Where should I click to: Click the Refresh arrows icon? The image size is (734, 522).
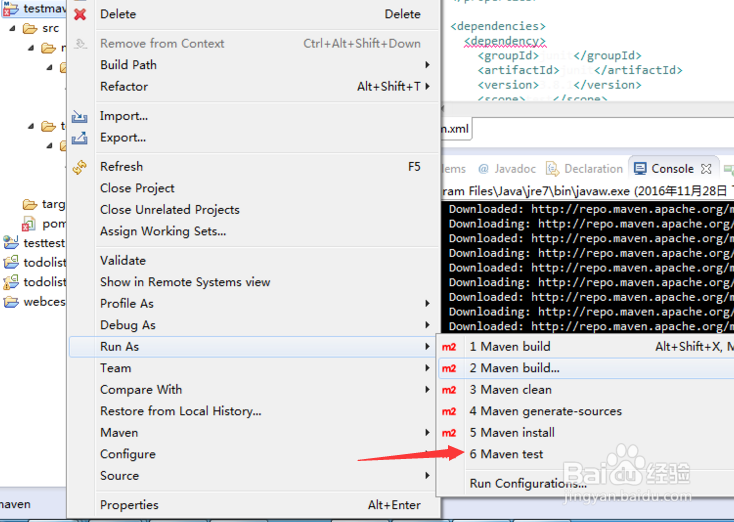80,167
